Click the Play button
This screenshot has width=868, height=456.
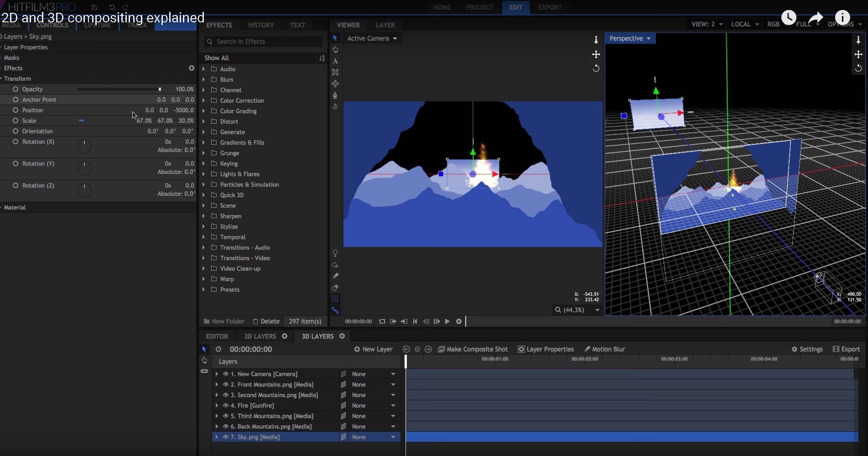(x=447, y=321)
